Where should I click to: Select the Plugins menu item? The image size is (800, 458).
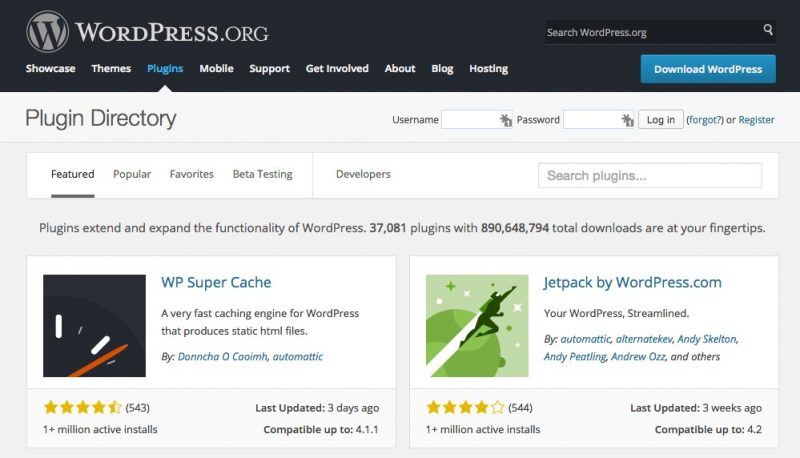pos(165,68)
